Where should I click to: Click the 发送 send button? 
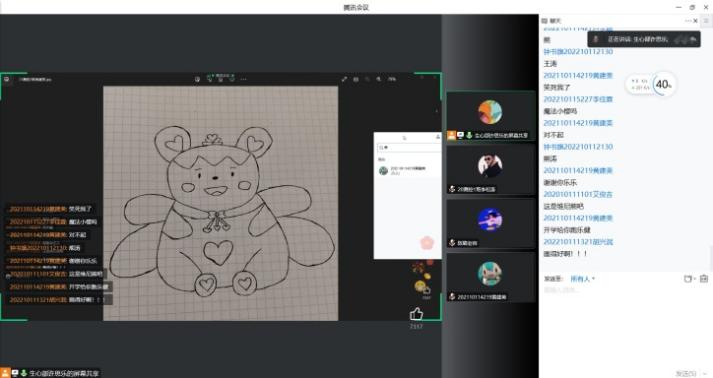coord(686,373)
